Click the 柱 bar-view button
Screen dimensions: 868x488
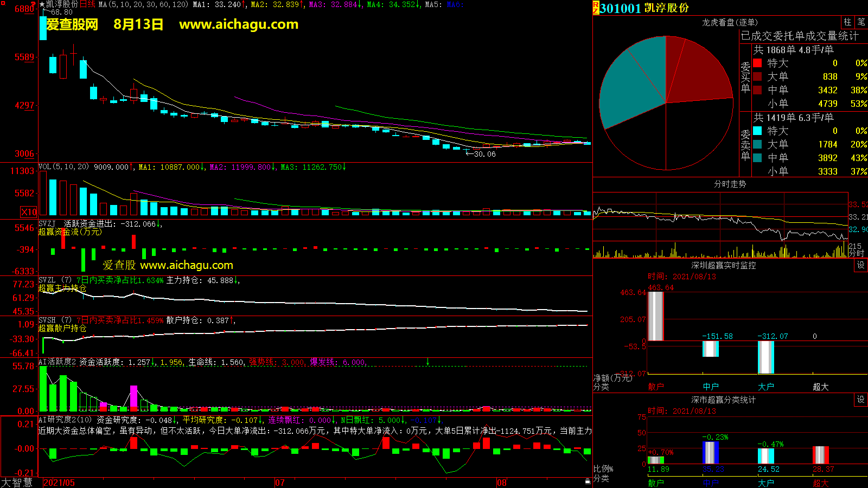pyautogui.click(x=847, y=22)
